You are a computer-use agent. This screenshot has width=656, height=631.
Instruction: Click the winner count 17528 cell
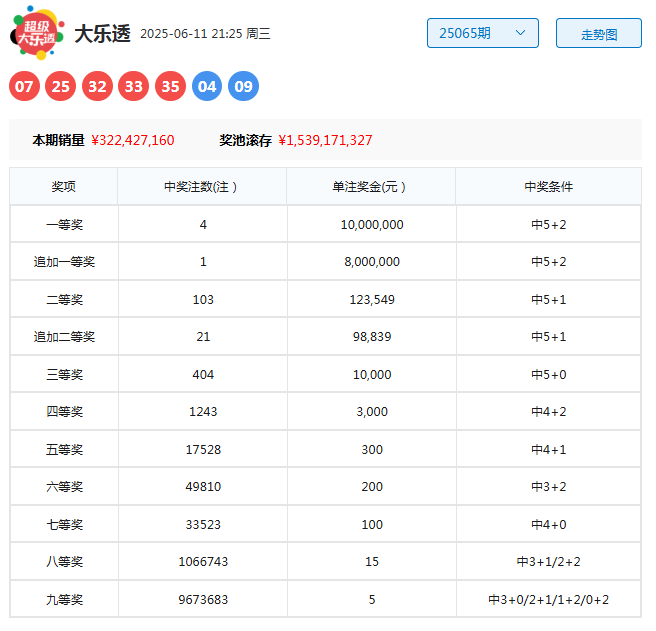203,449
